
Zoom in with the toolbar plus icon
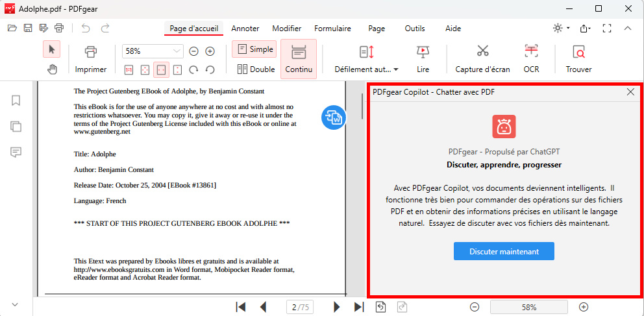pos(210,51)
